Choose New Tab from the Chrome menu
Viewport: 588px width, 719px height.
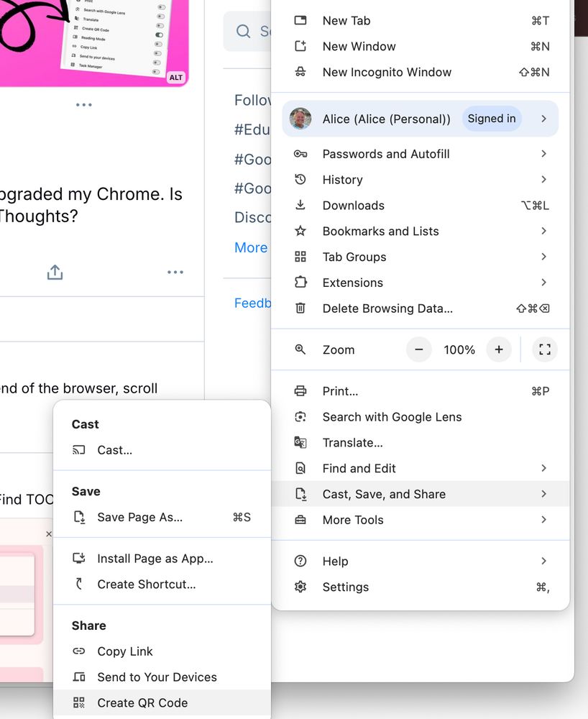pos(421,21)
